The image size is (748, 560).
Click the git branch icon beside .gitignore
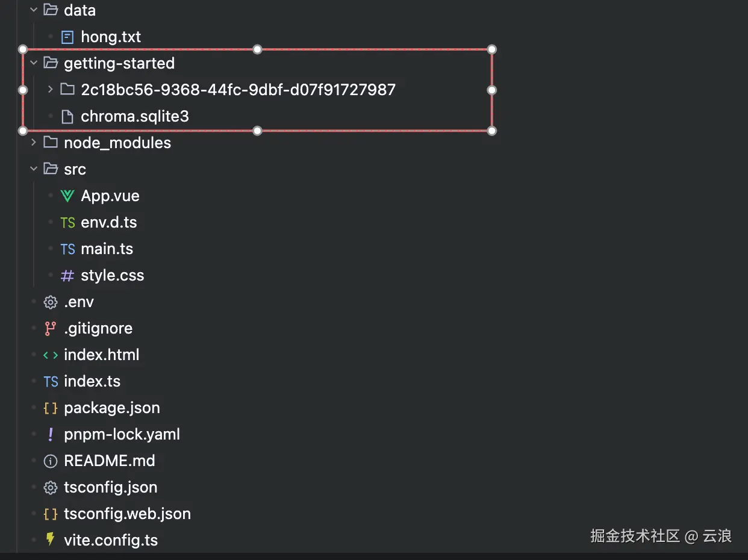coord(51,329)
